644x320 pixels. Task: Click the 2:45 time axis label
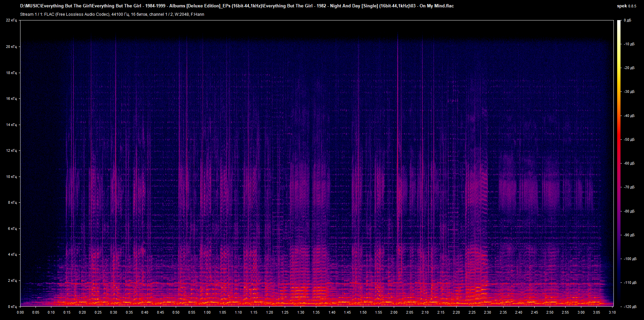click(534, 312)
